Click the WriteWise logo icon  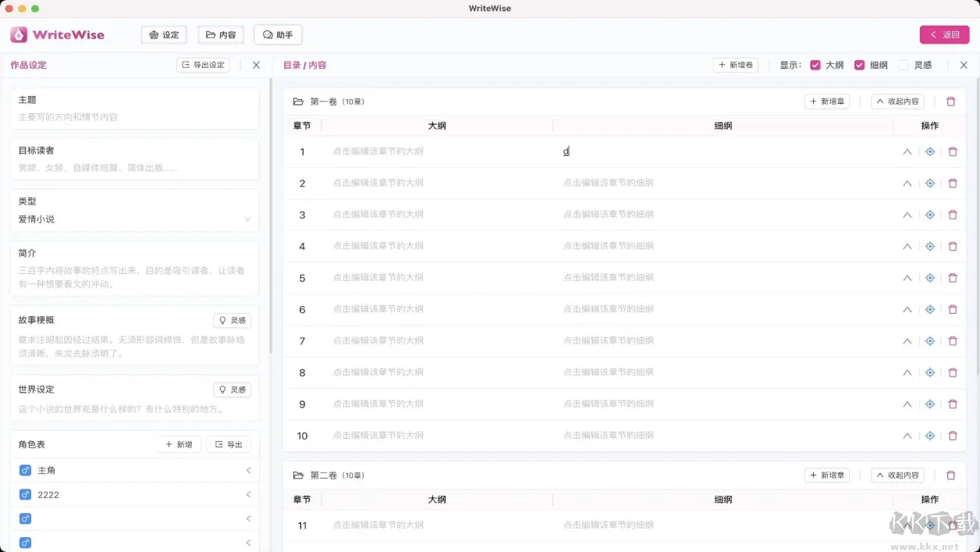pyautogui.click(x=19, y=35)
